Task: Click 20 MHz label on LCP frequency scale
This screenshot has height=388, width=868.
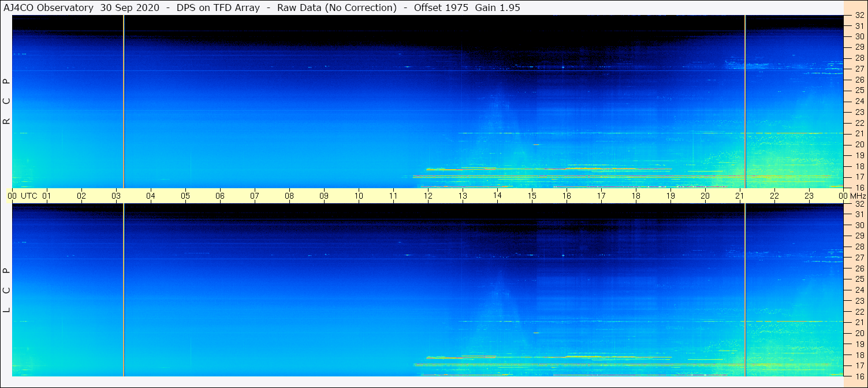Action: pyautogui.click(x=859, y=333)
